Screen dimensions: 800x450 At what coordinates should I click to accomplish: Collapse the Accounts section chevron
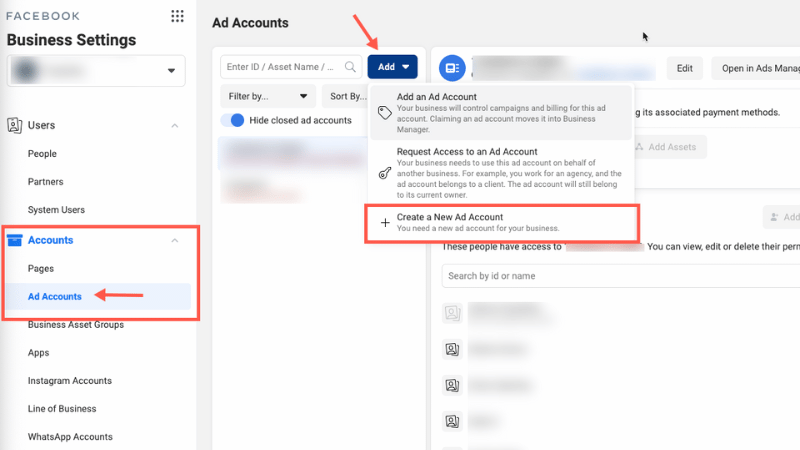coord(174,240)
